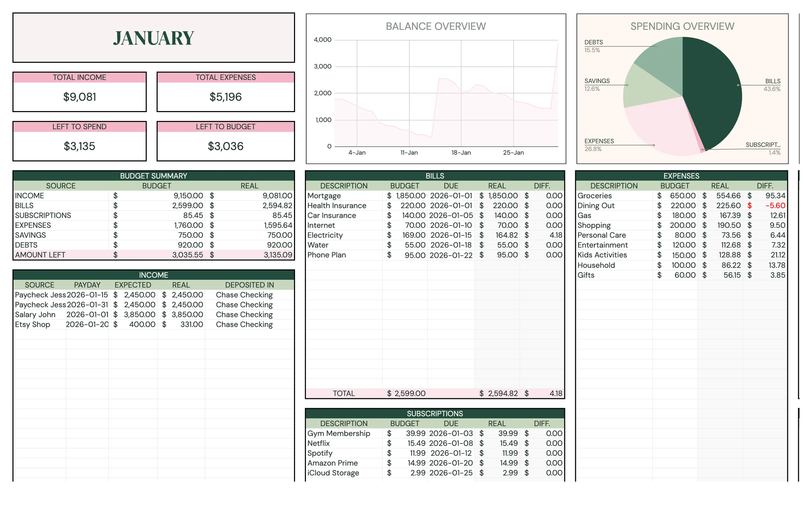This screenshot has height=508, width=812.
Task: Click the SUBSCRIPT... pie chart label
Action: tap(763, 145)
